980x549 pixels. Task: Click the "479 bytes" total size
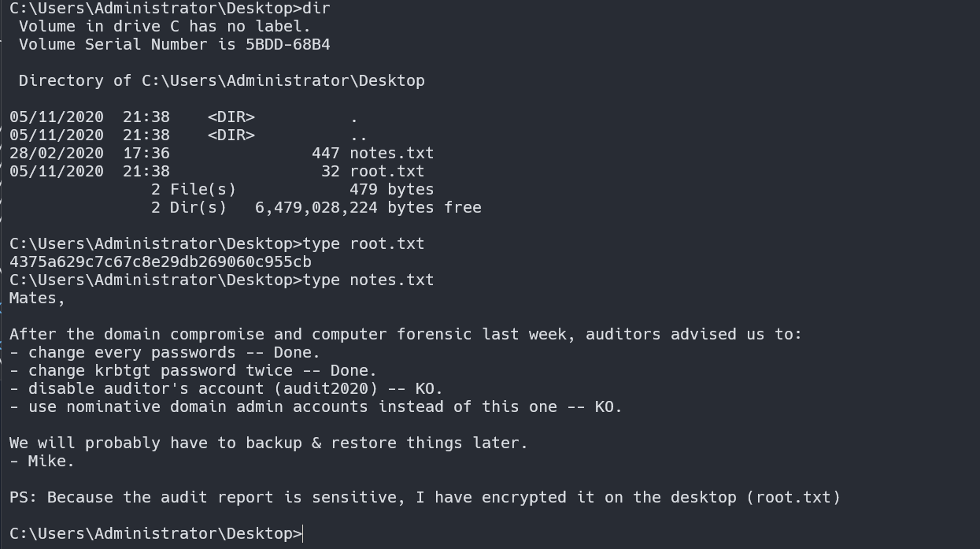(x=391, y=190)
